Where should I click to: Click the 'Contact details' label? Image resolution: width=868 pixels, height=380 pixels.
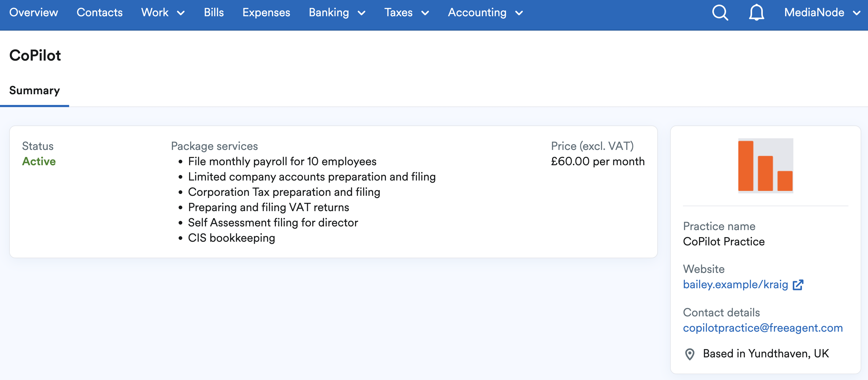(x=721, y=313)
